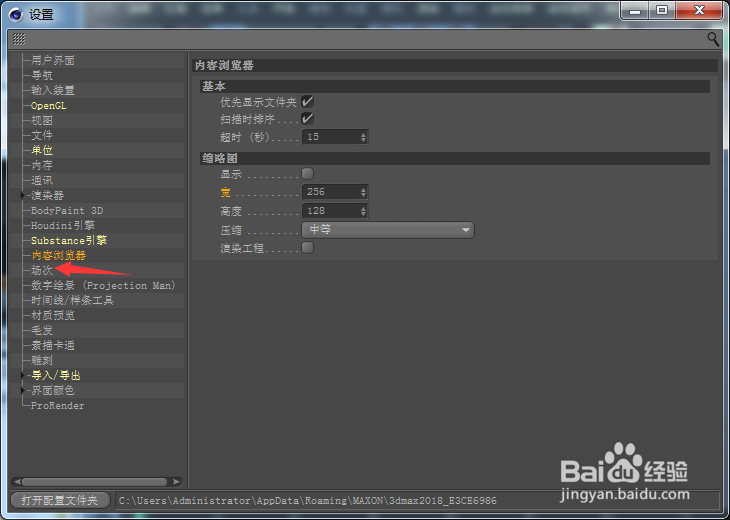Click the tree scrollbar left arrow
The height and width of the screenshot is (520, 730).
point(17,482)
